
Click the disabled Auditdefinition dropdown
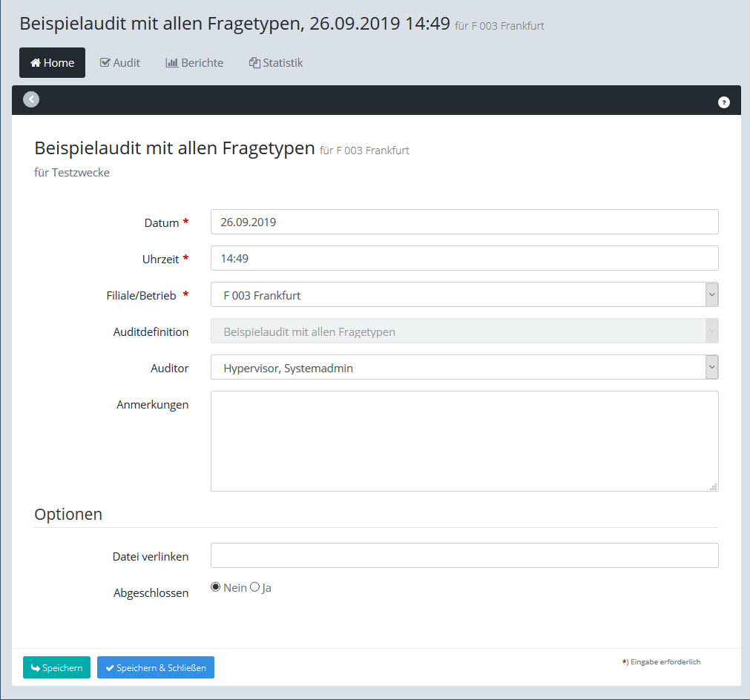coord(464,331)
